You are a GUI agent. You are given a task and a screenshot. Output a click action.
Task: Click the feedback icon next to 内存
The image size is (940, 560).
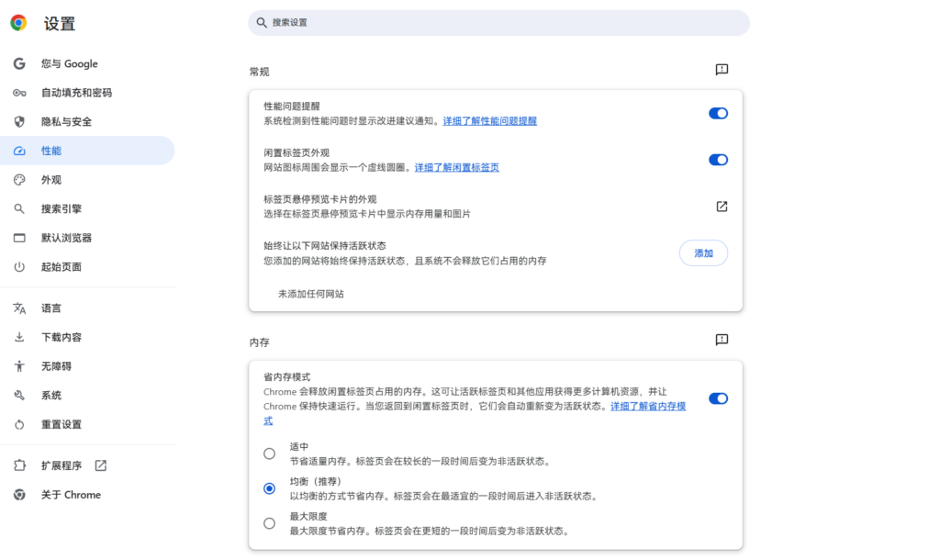tap(722, 340)
